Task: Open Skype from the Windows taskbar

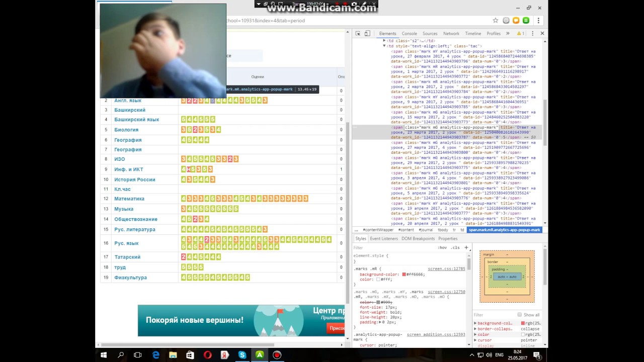Action: [242, 355]
